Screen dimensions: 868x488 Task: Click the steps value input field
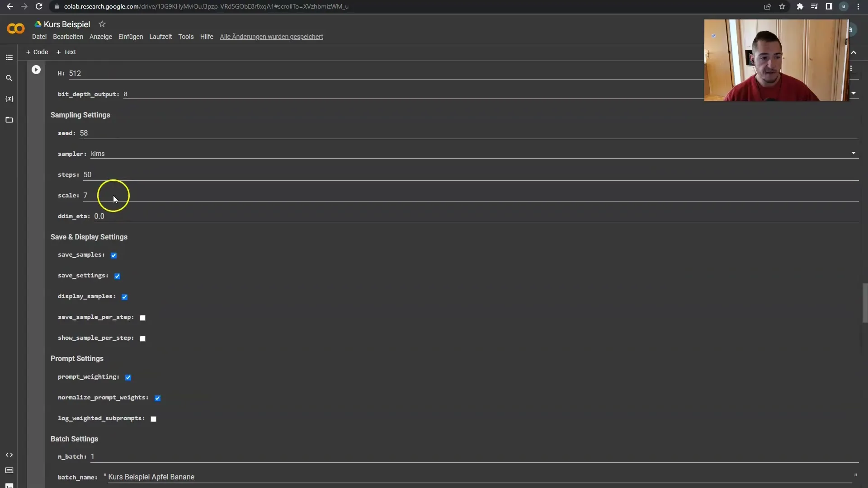(x=87, y=174)
